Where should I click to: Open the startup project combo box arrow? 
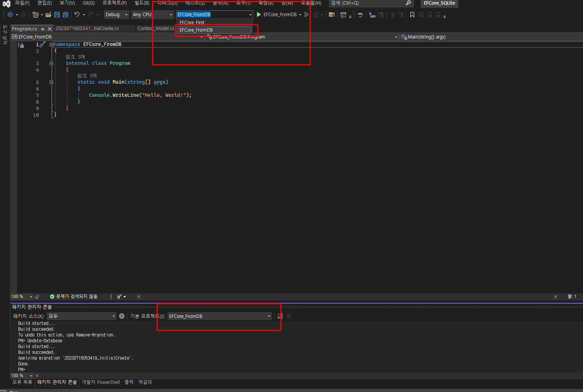(x=250, y=15)
